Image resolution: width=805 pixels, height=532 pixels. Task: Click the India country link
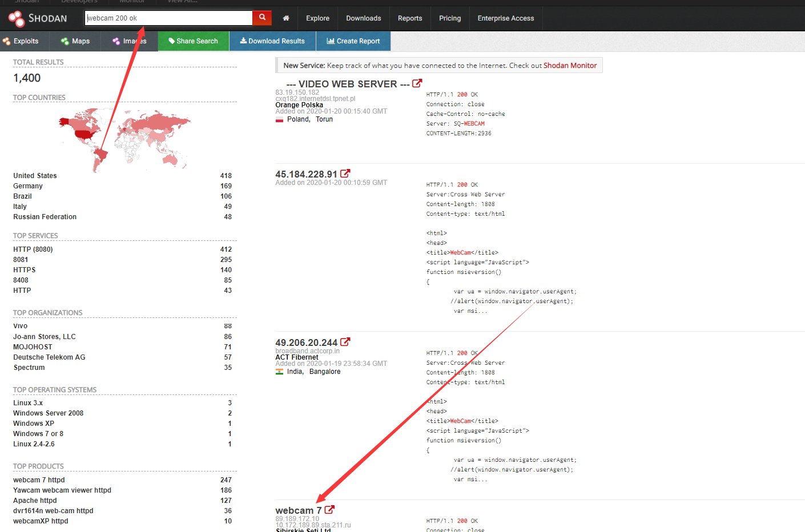(x=295, y=372)
